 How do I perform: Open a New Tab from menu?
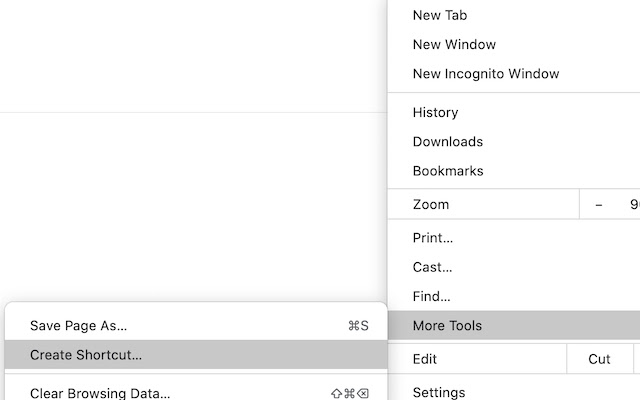440,15
